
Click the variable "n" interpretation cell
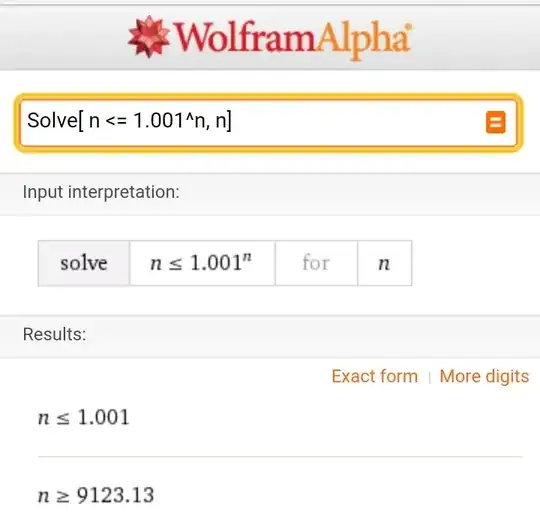385,263
